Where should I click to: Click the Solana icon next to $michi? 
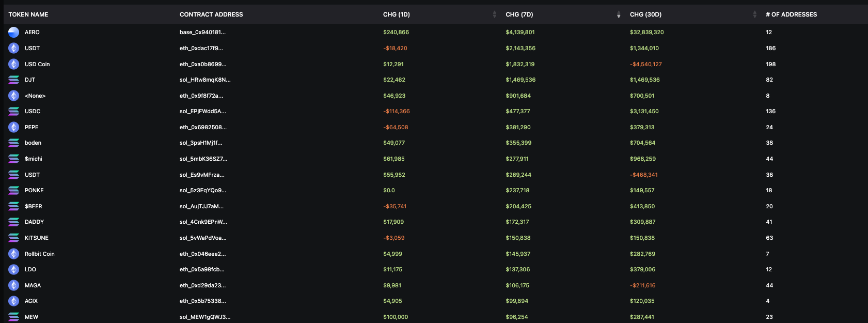point(14,159)
